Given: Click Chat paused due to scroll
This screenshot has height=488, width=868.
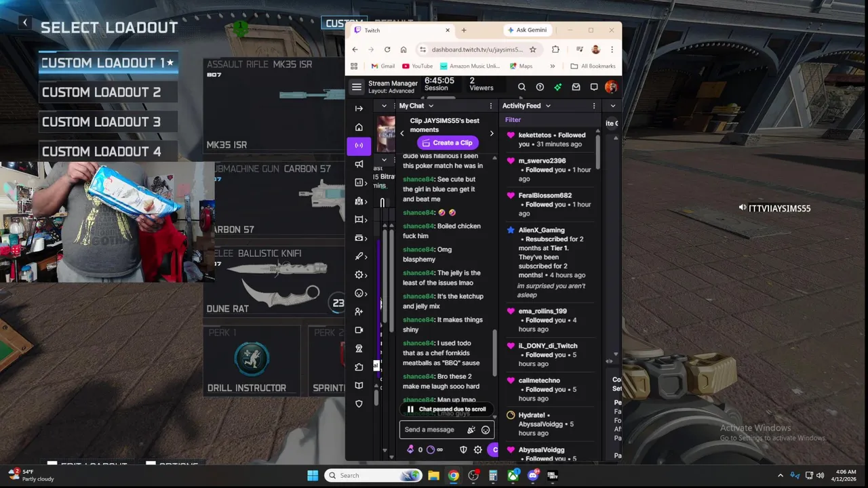Looking at the screenshot, I should tap(446, 409).
